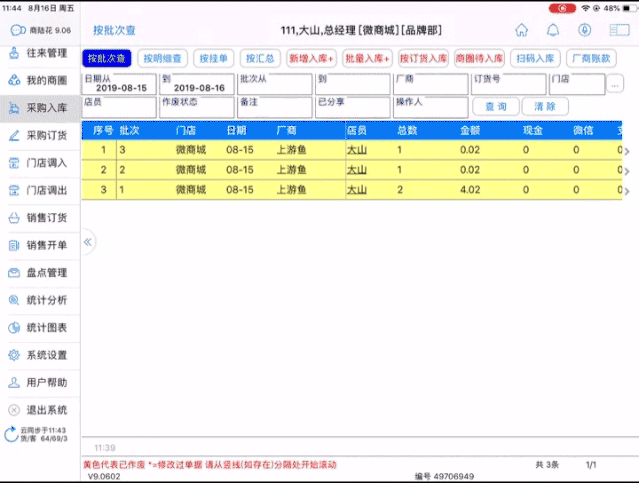Viewport: 639px width, 483px height.
Task: Click 新增入库+ button
Action: [311, 58]
